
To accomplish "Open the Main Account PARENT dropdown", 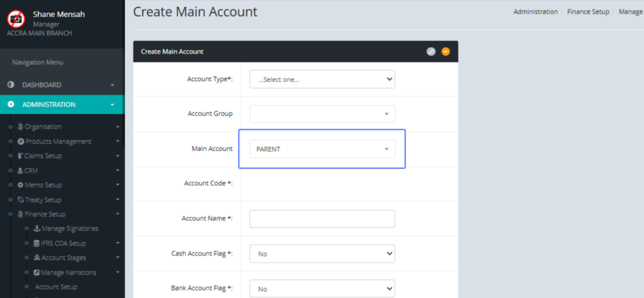I will [x=322, y=149].
